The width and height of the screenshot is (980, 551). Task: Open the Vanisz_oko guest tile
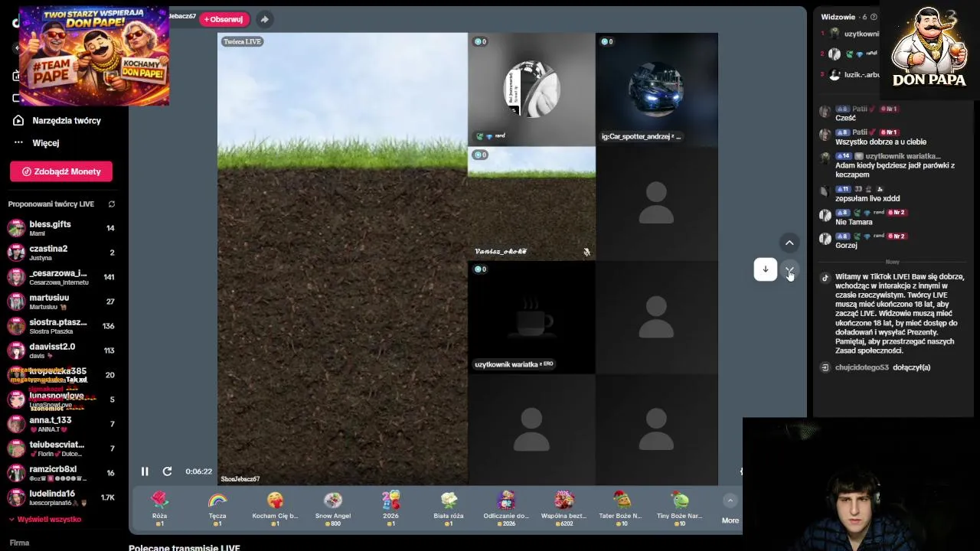pyautogui.click(x=531, y=203)
